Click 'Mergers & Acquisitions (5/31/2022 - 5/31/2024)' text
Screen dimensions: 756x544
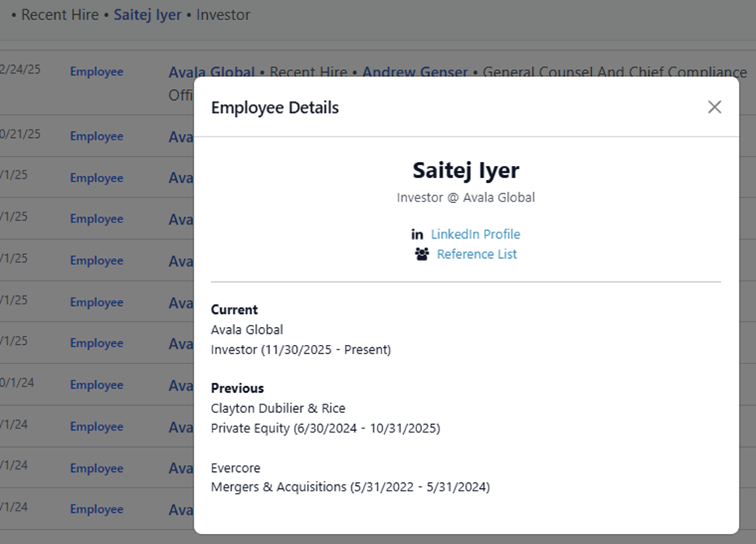tap(350, 487)
